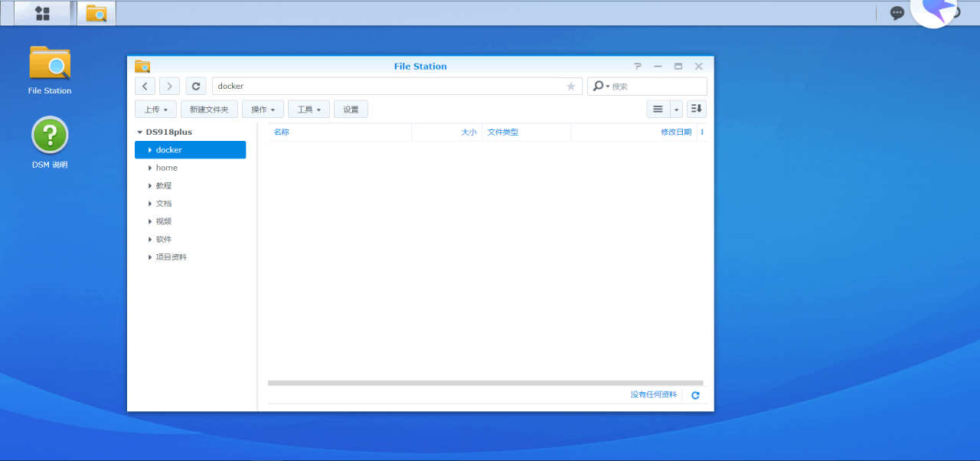Image resolution: width=980 pixels, height=461 pixels.
Task: Expand the home folder arrow
Action: click(x=150, y=168)
